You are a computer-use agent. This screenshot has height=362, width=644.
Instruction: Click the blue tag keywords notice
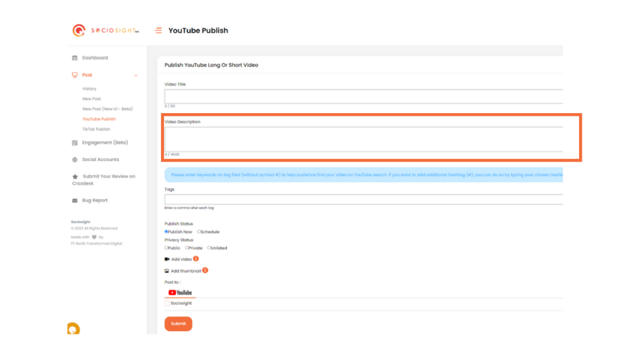click(x=364, y=175)
